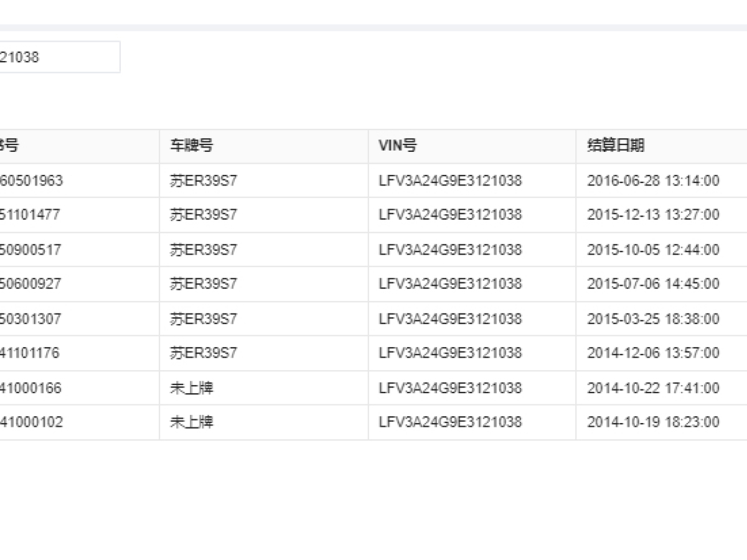747x560 pixels.
Task: Select order number ending in 51101477
Action: [31, 215]
